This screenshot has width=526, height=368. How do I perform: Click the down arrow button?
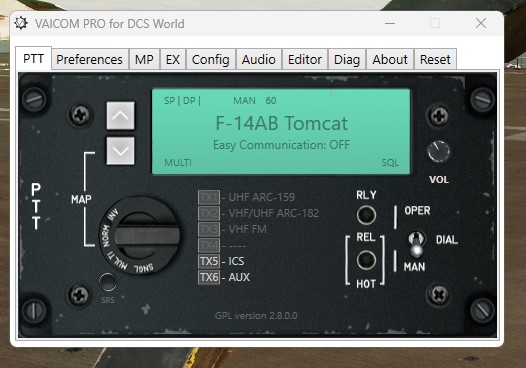(x=120, y=151)
